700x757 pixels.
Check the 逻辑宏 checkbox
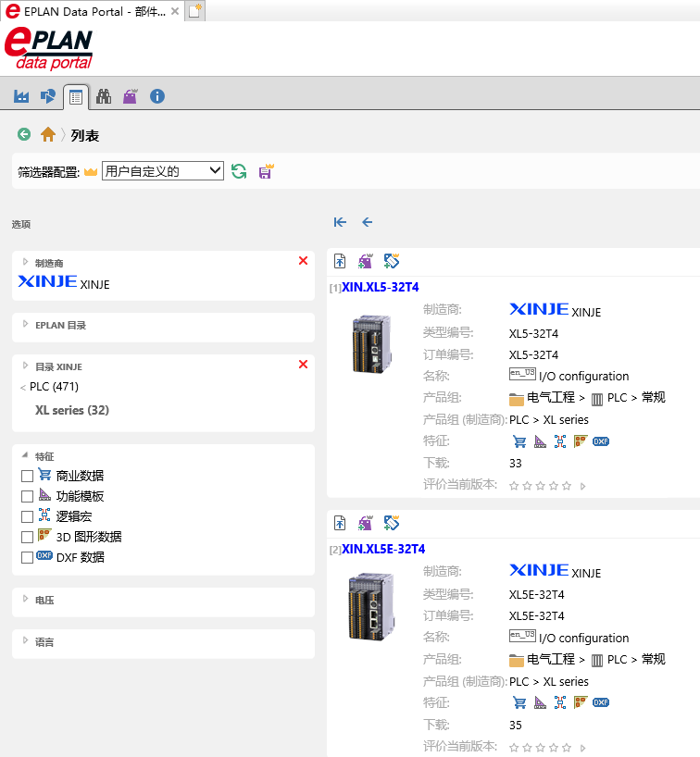pos(27,516)
